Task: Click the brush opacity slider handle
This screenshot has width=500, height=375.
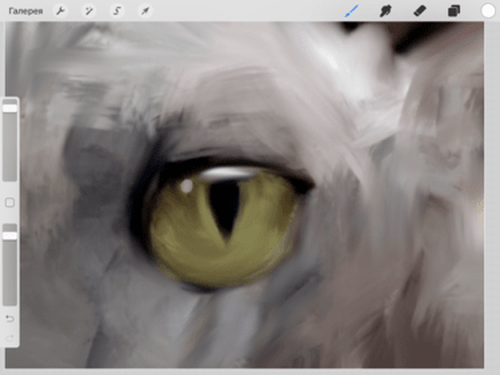Action: coord(10,236)
